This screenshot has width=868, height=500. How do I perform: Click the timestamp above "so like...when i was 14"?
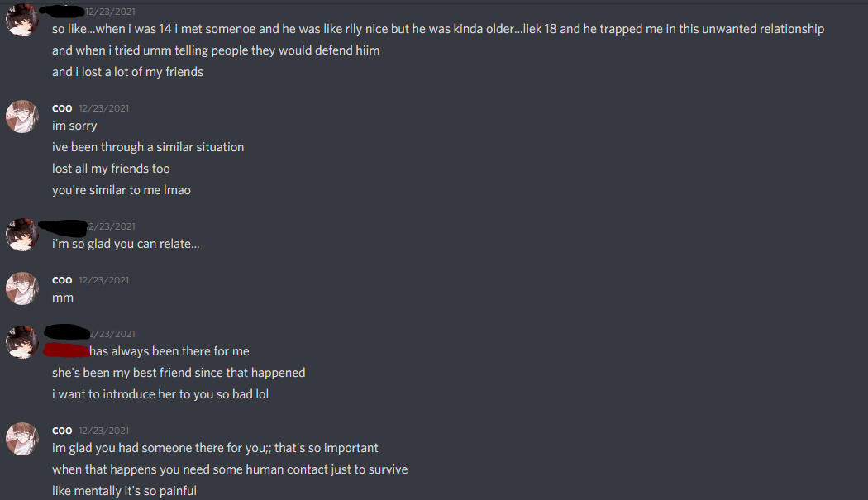click(x=111, y=12)
